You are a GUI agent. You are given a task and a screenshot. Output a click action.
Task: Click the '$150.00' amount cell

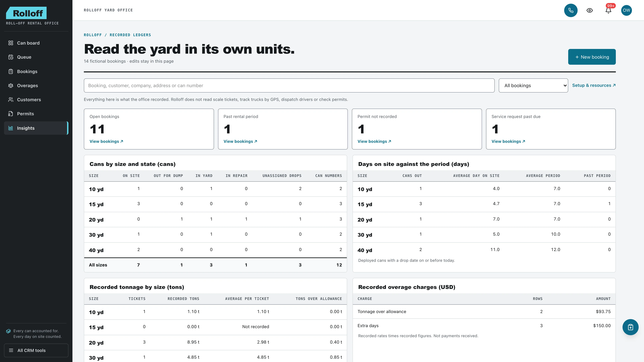[602, 325]
